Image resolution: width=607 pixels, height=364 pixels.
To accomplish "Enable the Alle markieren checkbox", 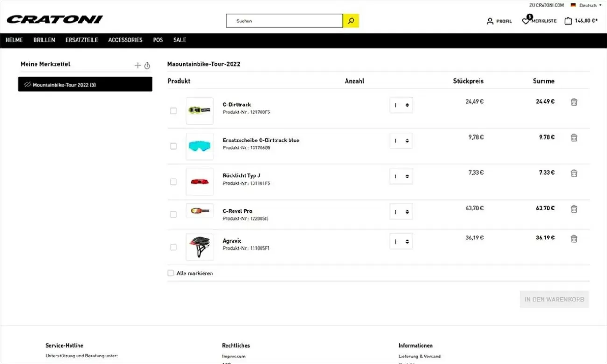I will point(170,273).
